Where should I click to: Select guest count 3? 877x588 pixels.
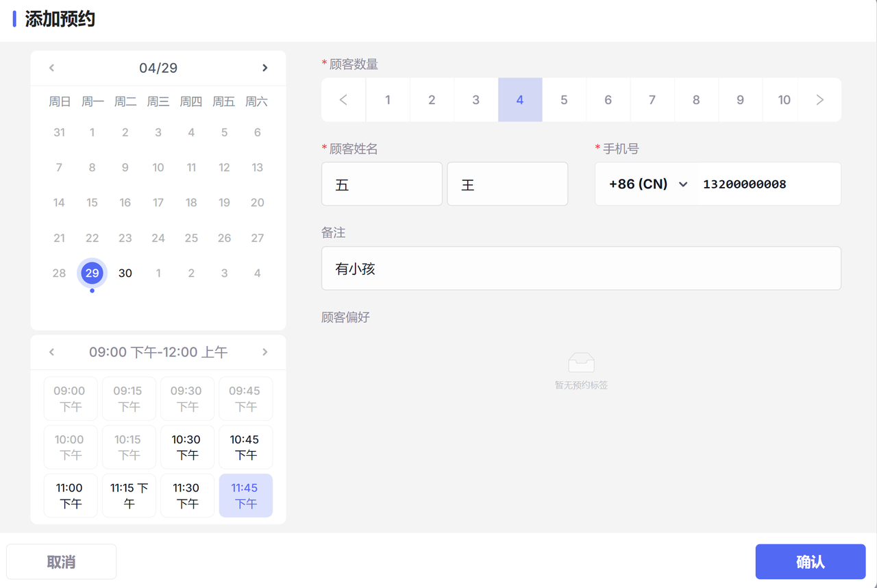pos(476,100)
